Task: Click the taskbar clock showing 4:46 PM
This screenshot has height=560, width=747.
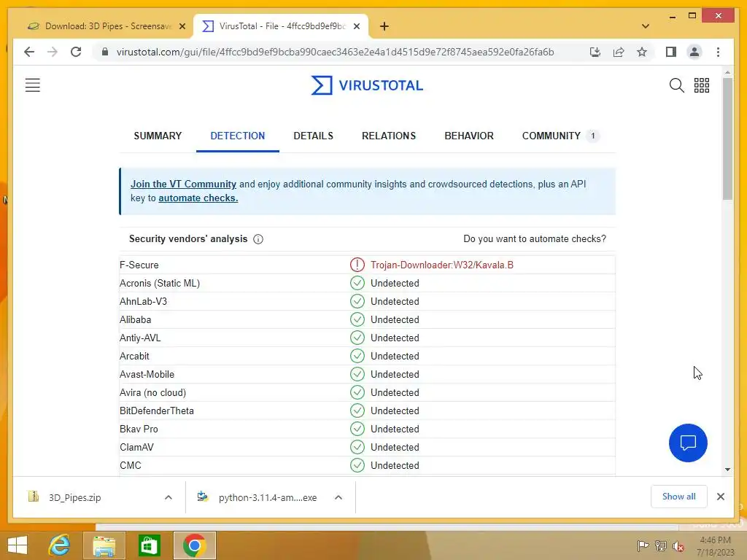Action: [x=715, y=540]
